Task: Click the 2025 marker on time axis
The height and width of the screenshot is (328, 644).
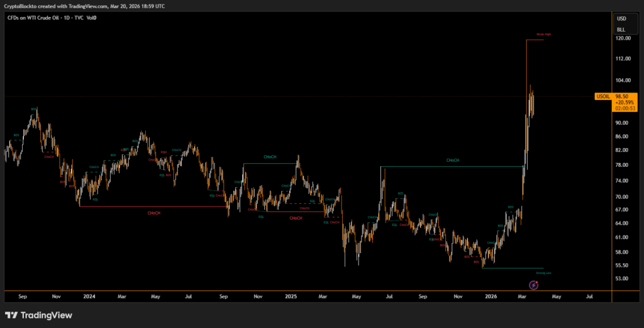Action: [x=290, y=295]
